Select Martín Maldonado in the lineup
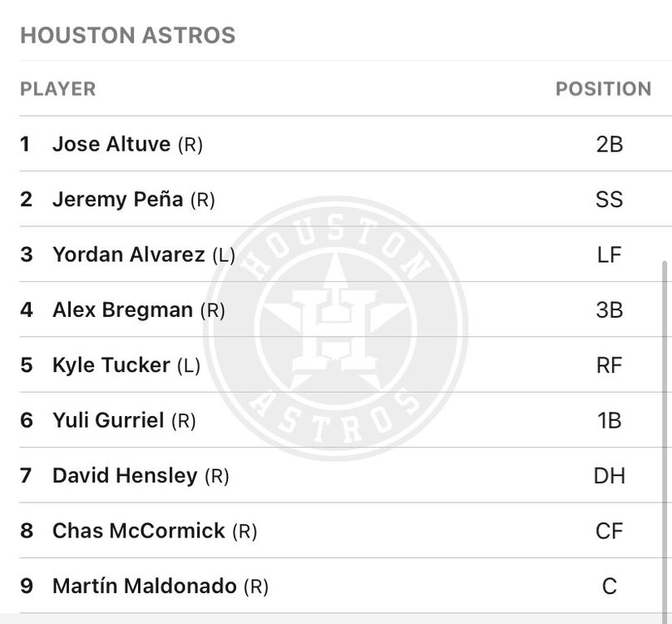 (144, 587)
